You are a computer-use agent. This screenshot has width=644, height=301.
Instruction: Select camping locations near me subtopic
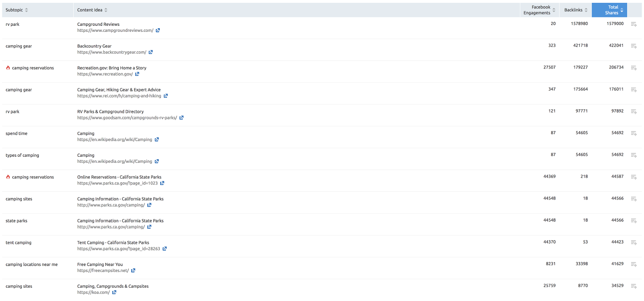pos(31,264)
